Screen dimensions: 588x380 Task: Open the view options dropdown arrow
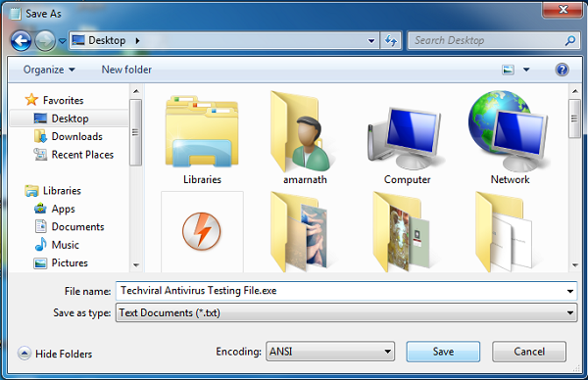click(526, 70)
